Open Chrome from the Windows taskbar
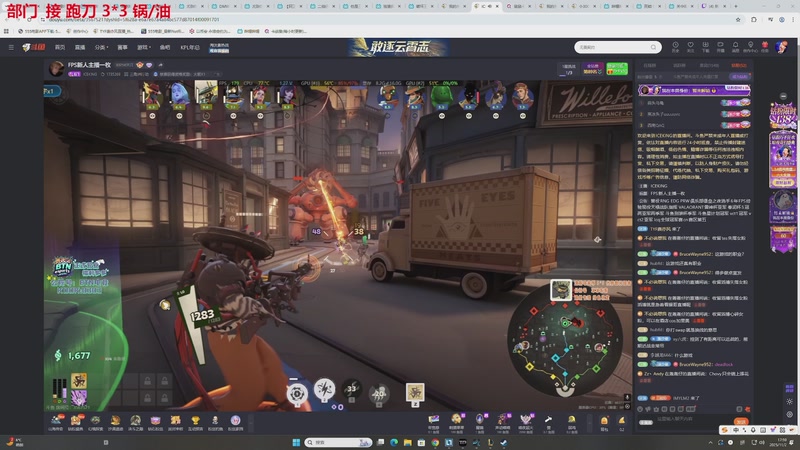The height and width of the screenshot is (450, 800). (x=435, y=442)
